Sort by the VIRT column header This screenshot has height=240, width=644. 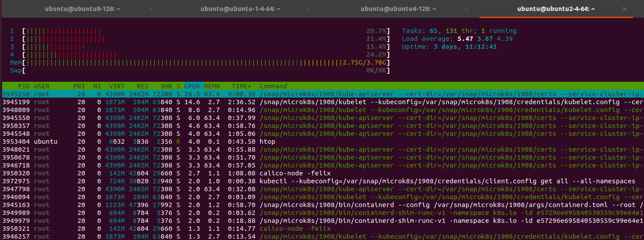pyautogui.click(x=117, y=86)
